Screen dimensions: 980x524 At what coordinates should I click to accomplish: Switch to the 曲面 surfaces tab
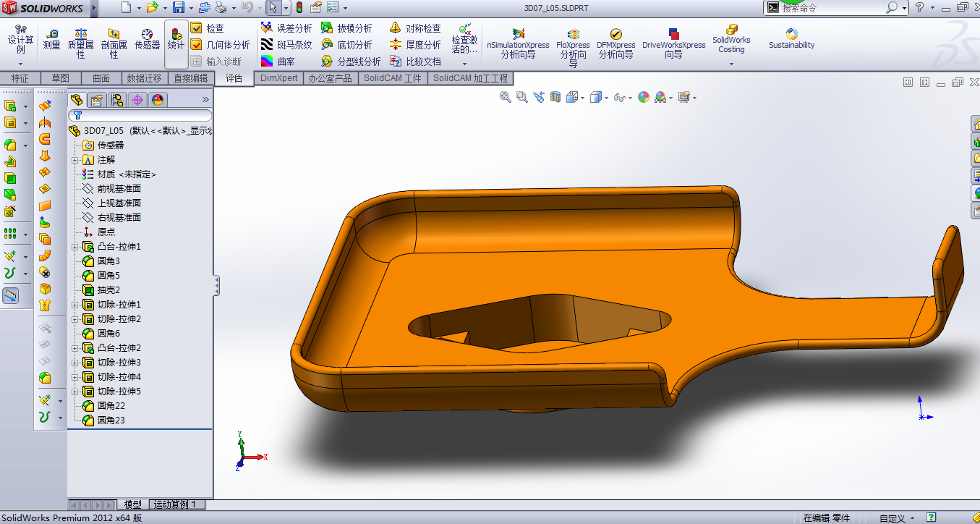[101, 78]
